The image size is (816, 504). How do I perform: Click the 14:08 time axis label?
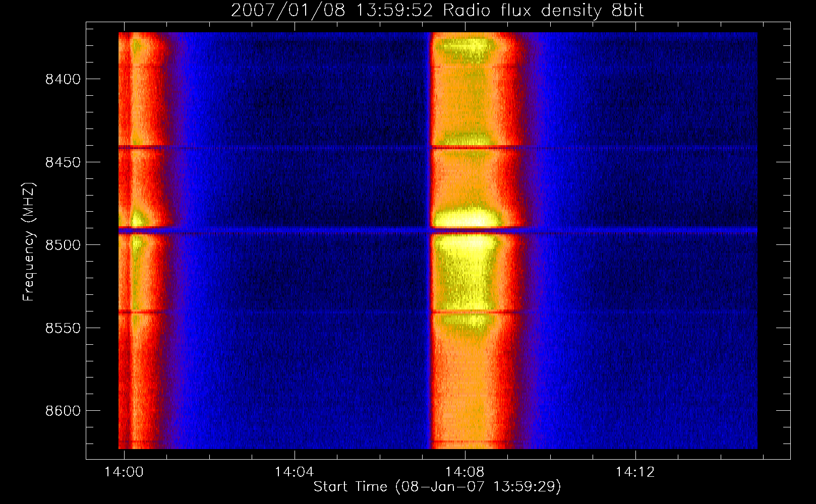click(x=464, y=472)
